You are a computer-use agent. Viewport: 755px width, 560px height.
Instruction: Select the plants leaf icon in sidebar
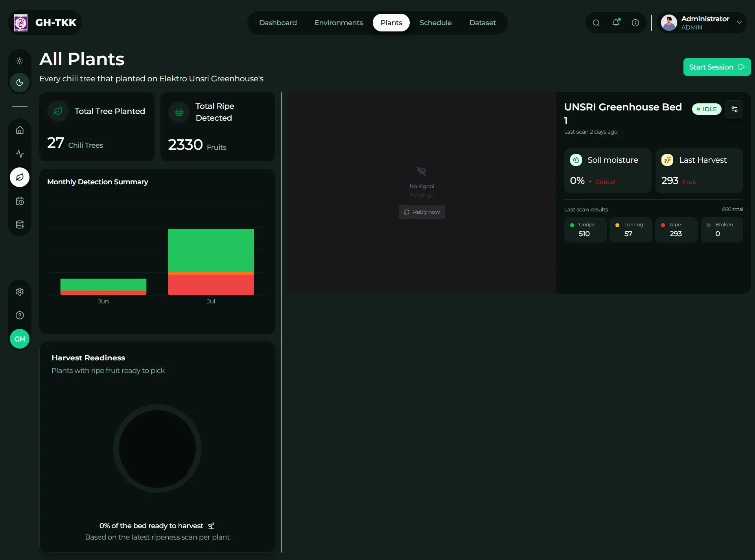click(20, 177)
